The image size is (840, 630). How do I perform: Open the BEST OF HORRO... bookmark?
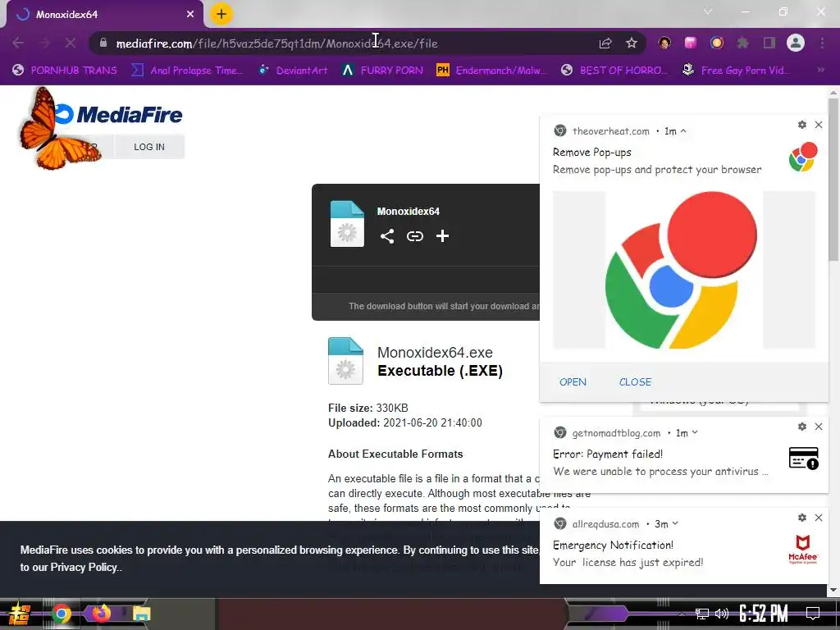(615, 71)
